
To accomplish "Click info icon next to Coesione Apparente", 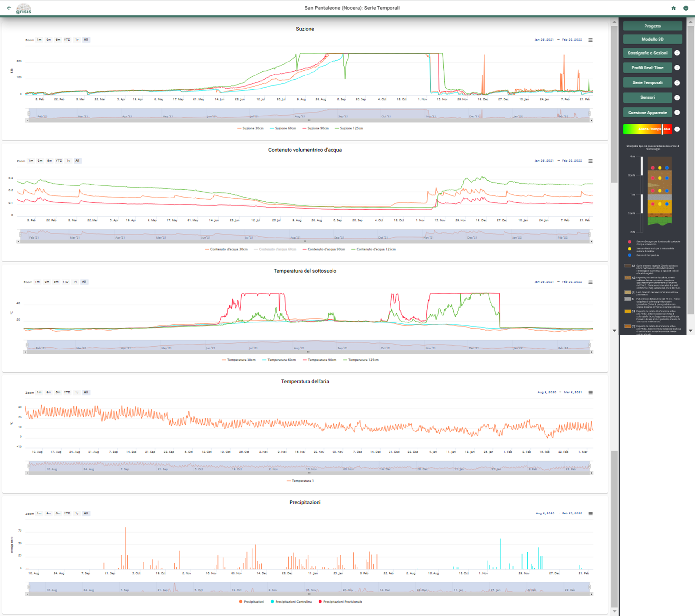I will click(x=677, y=113).
